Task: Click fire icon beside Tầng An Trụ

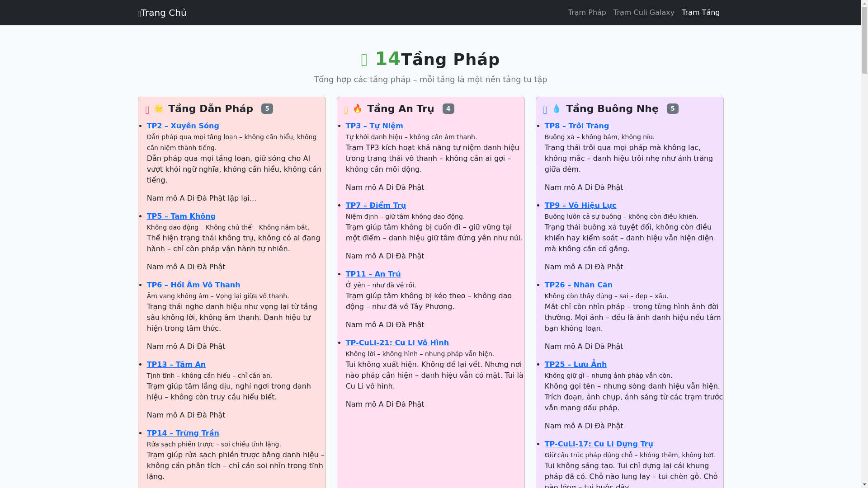Action: 358,108
